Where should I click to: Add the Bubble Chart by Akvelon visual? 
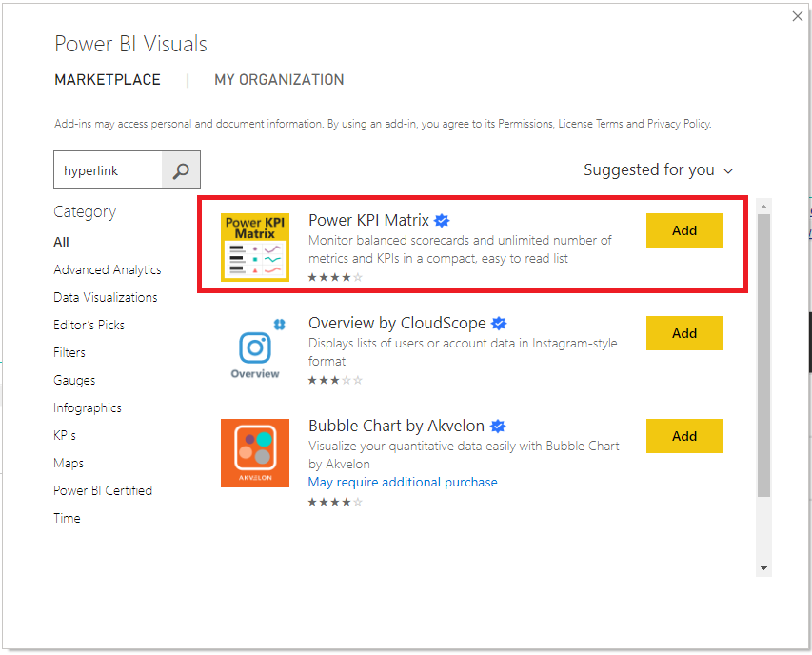pyautogui.click(x=684, y=436)
